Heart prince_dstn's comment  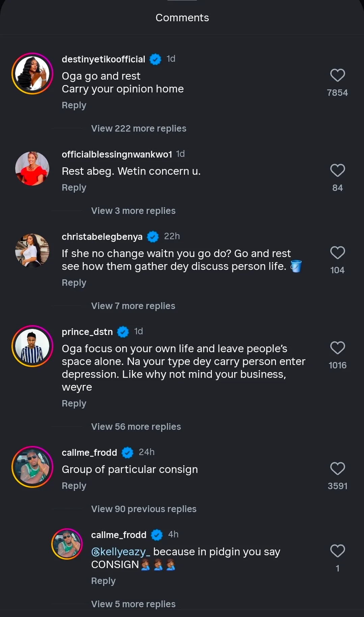coord(337,348)
